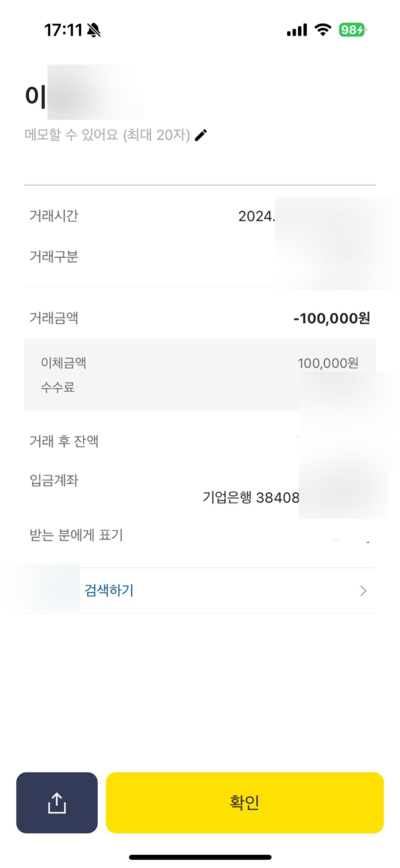Tap the 거래 후 잔액 label
400x868 pixels.
pos(64,441)
